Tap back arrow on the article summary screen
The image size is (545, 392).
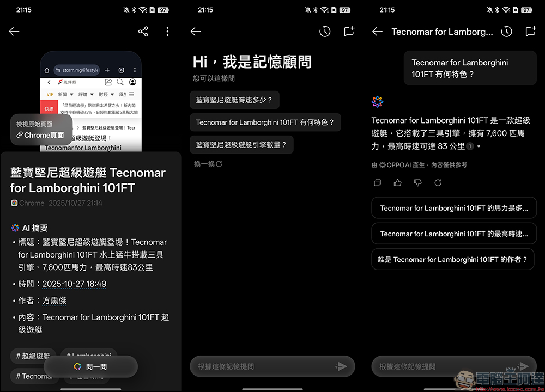(x=14, y=31)
